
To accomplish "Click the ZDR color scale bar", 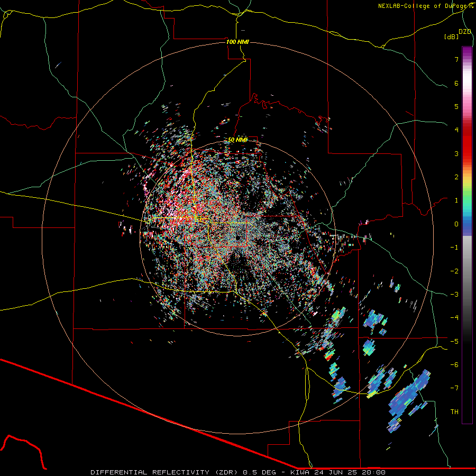I will pos(467,235).
